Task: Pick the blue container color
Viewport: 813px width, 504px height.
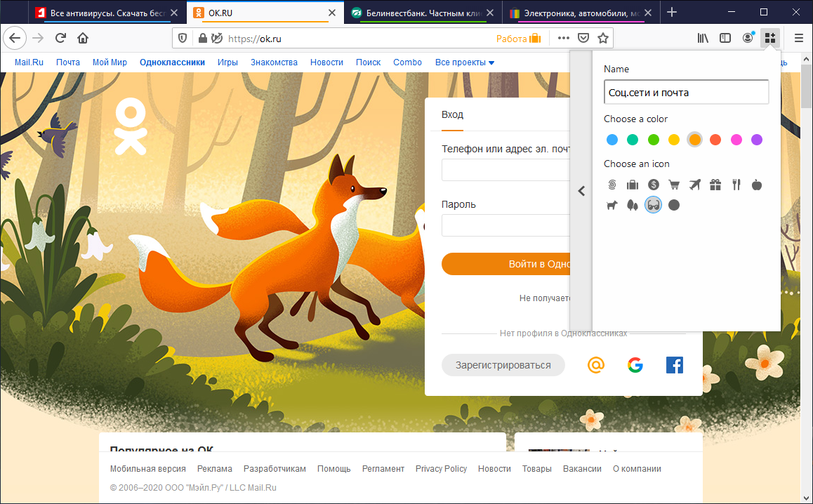Action: tap(612, 140)
